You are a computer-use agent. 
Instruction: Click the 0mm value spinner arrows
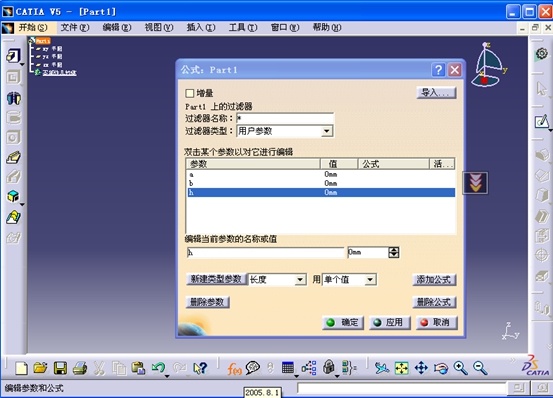tap(394, 252)
